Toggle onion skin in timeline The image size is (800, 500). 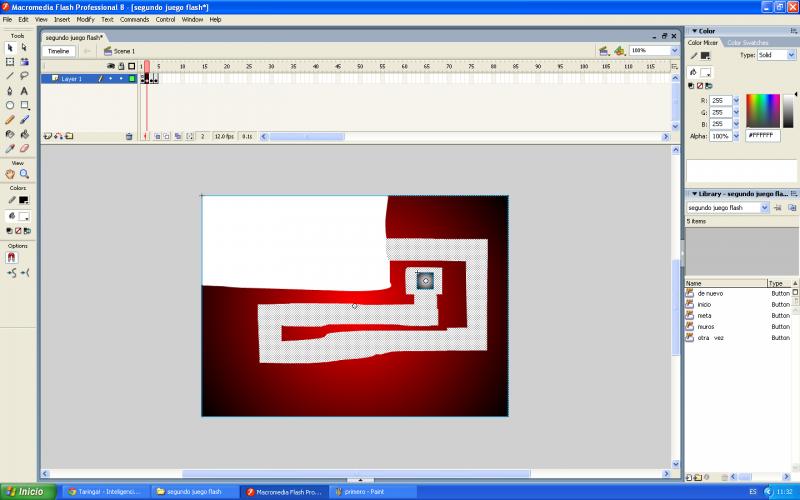click(x=158, y=136)
